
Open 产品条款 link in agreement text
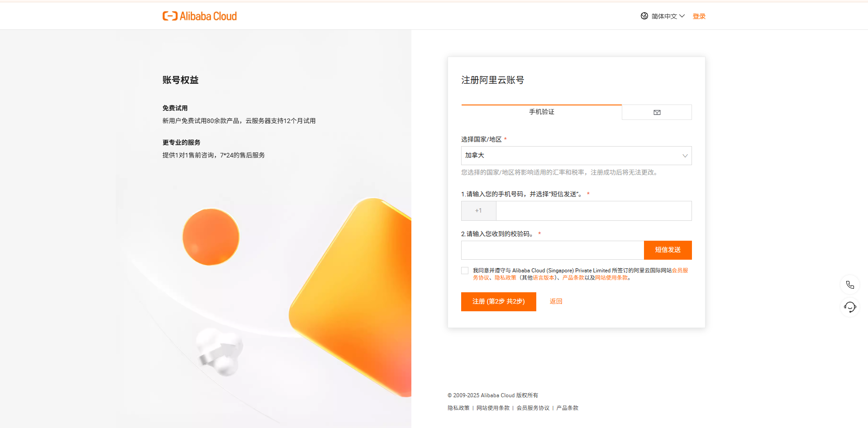pos(573,278)
